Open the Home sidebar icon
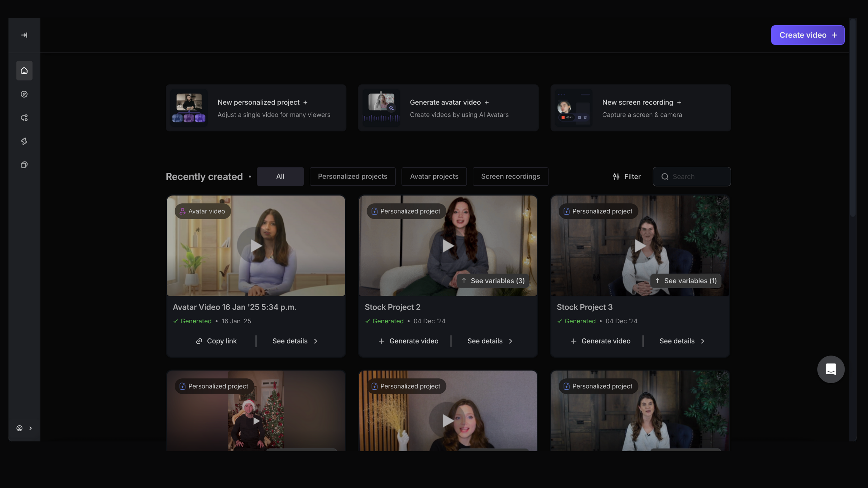Viewport: 868px width, 488px height. (x=24, y=71)
